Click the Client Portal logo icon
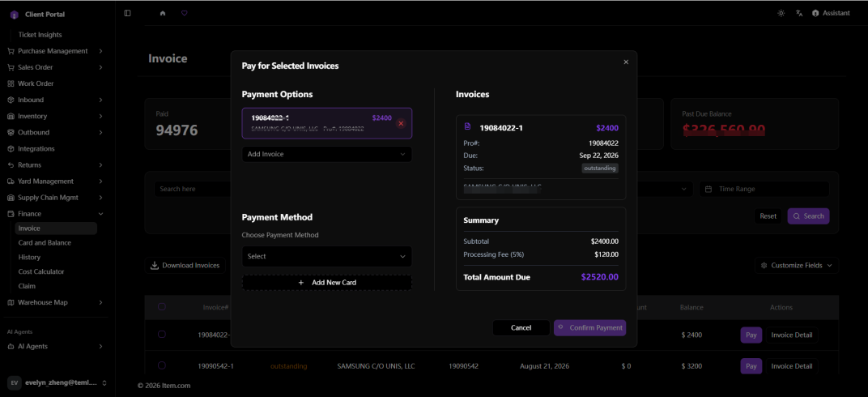This screenshot has width=868, height=397. (x=15, y=15)
